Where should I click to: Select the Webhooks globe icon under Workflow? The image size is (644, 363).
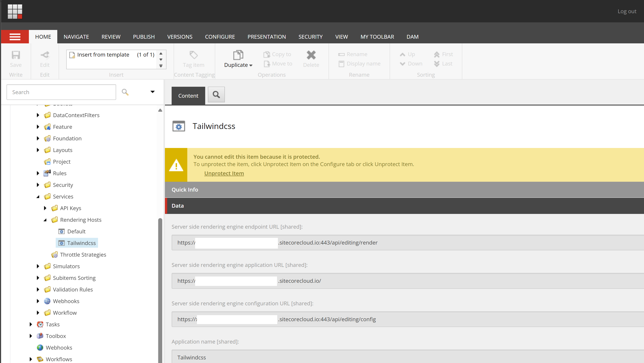click(47, 301)
